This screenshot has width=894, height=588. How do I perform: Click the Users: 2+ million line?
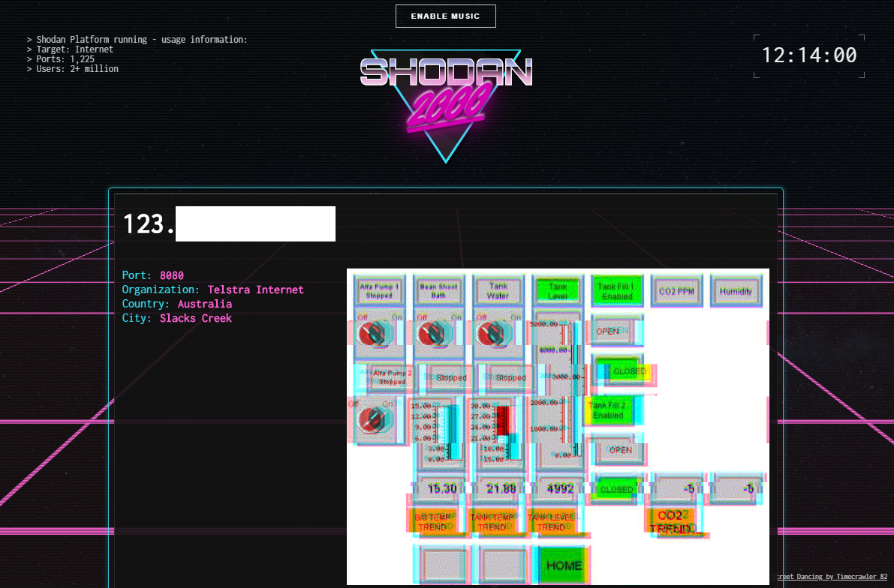pyautogui.click(x=72, y=68)
